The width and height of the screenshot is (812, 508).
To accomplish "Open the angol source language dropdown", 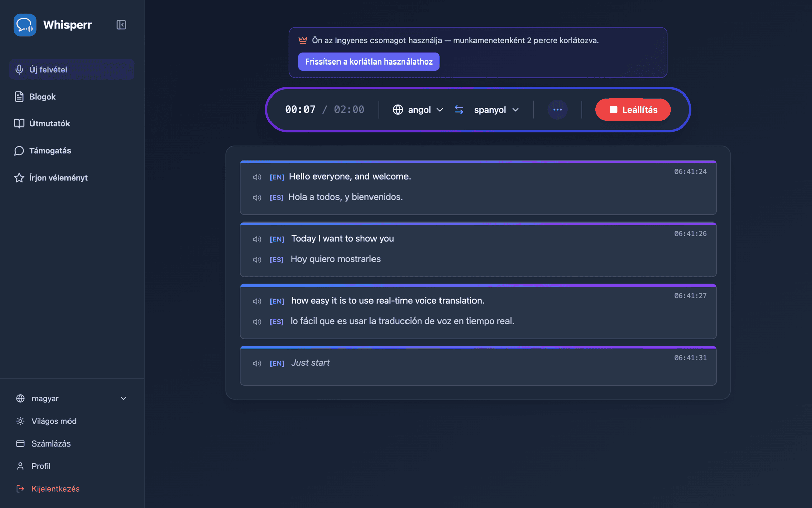I will pos(418,110).
